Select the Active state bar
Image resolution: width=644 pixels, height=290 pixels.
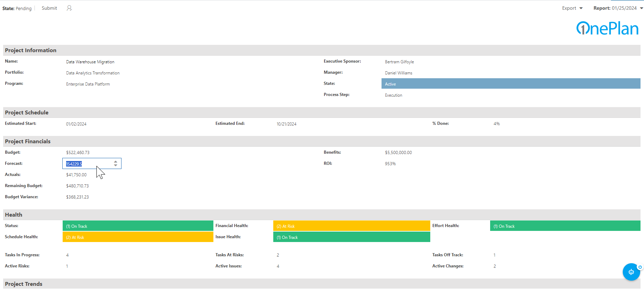pyautogui.click(x=511, y=84)
